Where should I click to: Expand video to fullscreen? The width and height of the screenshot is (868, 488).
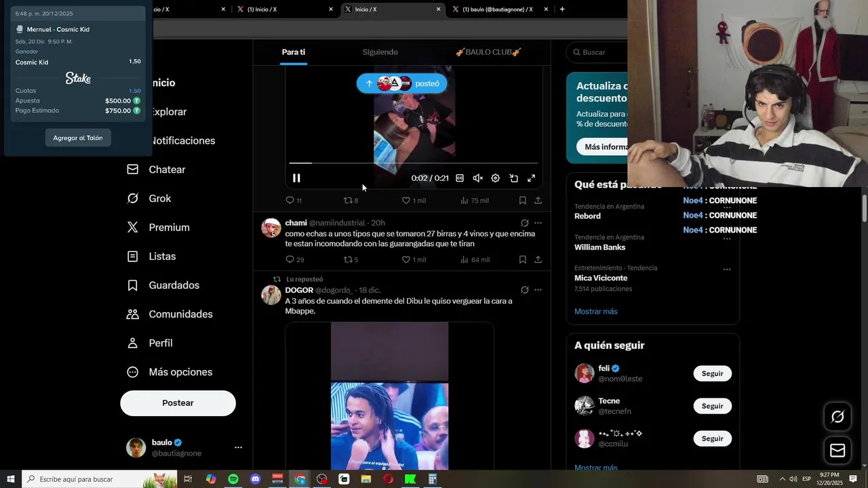pyautogui.click(x=532, y=178)
